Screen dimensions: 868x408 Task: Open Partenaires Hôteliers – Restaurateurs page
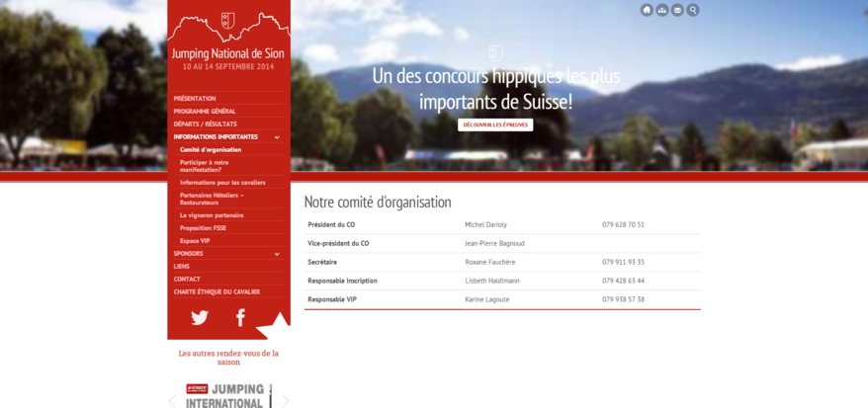[212, 199]
